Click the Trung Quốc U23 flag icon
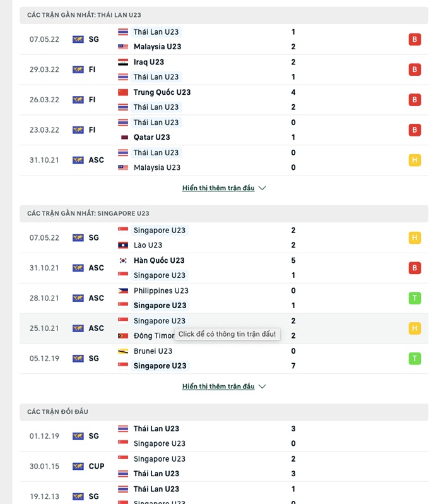Image resolution: width=429 pixels, height=504 pixels. [x=124, y=92]
